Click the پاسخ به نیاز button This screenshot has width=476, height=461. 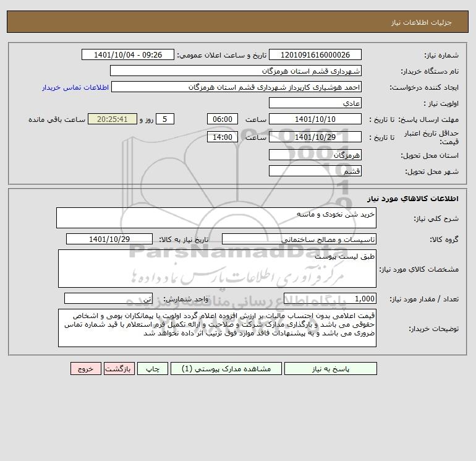(331, 368)
